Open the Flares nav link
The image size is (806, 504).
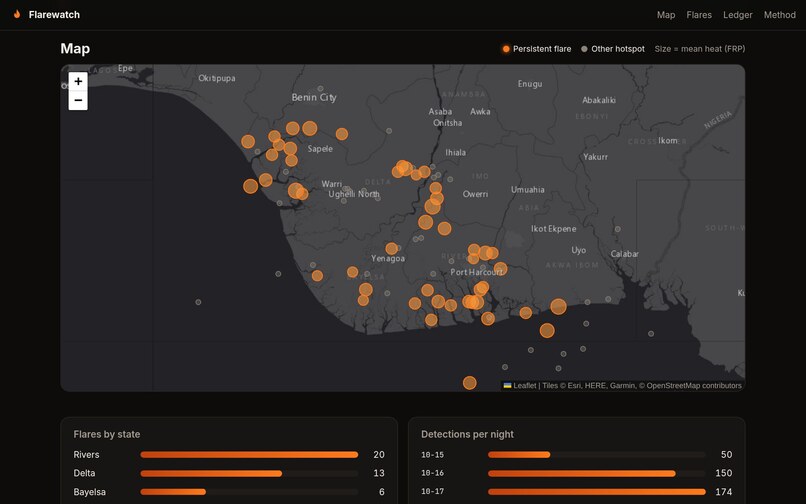699,15
